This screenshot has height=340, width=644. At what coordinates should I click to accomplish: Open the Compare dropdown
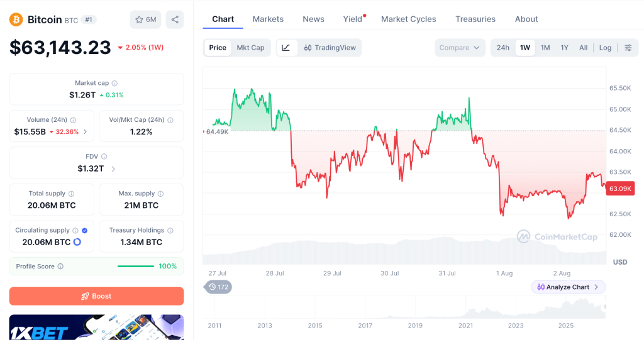(460, 48)
